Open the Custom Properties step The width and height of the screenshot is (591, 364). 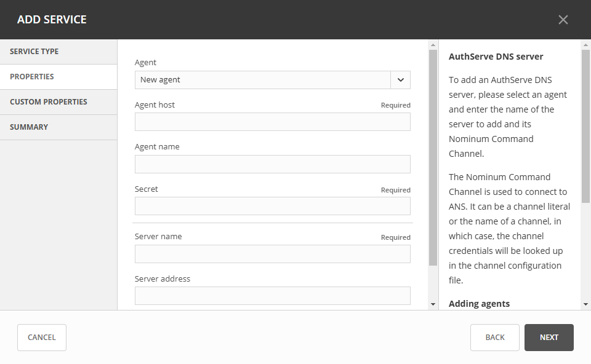(58, 102)
